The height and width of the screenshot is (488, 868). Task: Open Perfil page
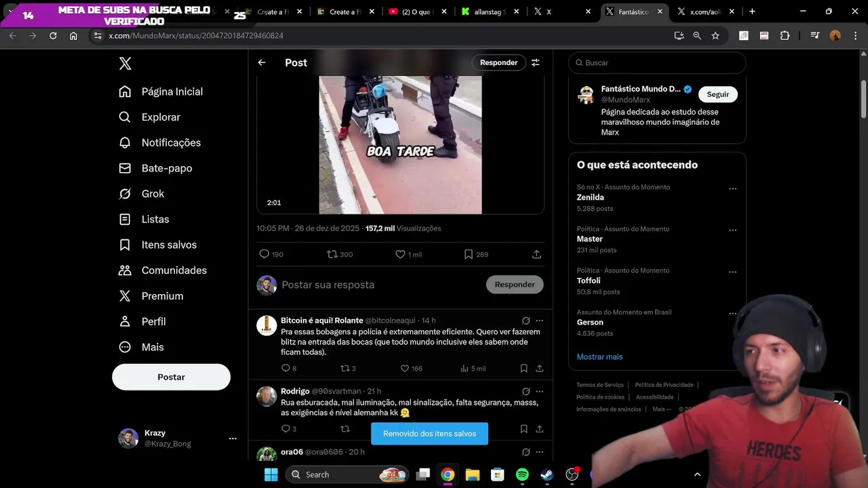(142, 321)
